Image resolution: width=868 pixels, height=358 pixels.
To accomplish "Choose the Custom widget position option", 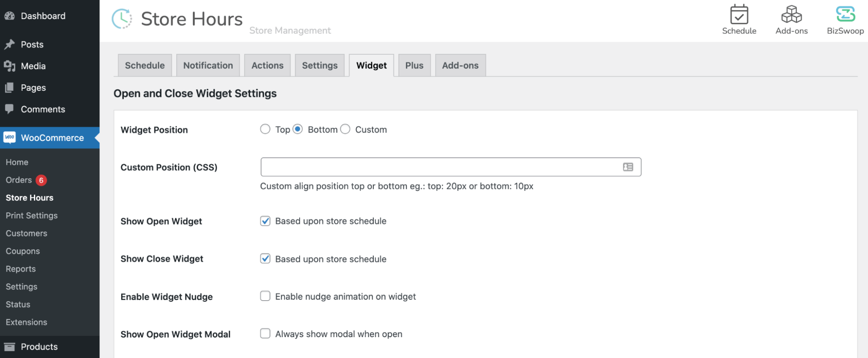I will point(345,129).
